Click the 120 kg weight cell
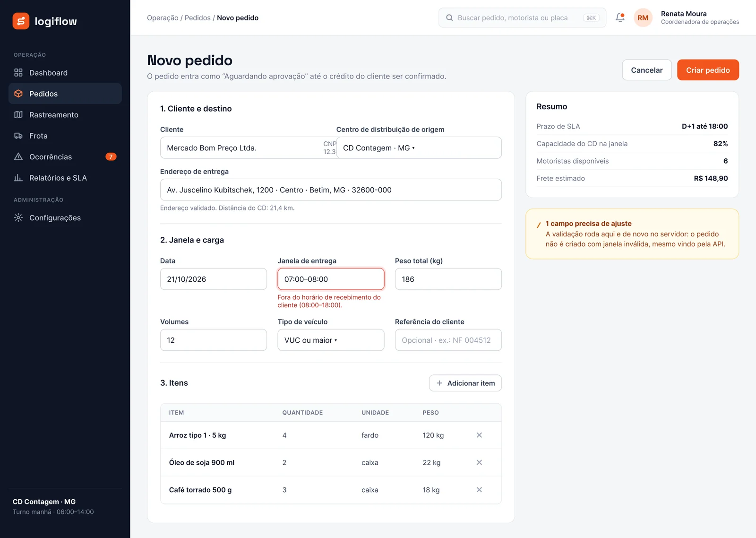The height and width of the screenshot is (538, 756). (433, 435)
